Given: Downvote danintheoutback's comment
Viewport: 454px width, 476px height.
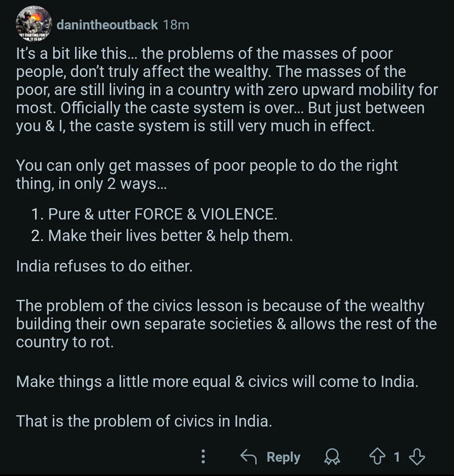Looking at the screenshot, I should pyautogui.click(x=417, y=457).
